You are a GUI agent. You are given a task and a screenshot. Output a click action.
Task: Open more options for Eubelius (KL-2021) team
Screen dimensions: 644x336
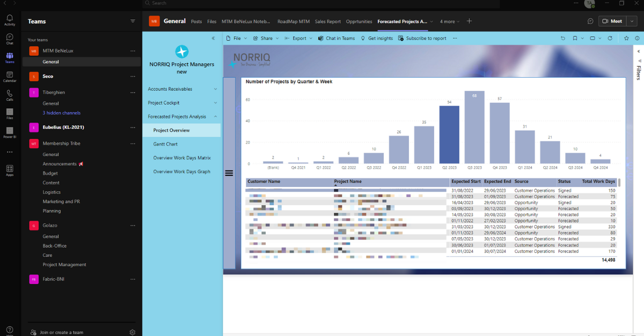(133, 127)
